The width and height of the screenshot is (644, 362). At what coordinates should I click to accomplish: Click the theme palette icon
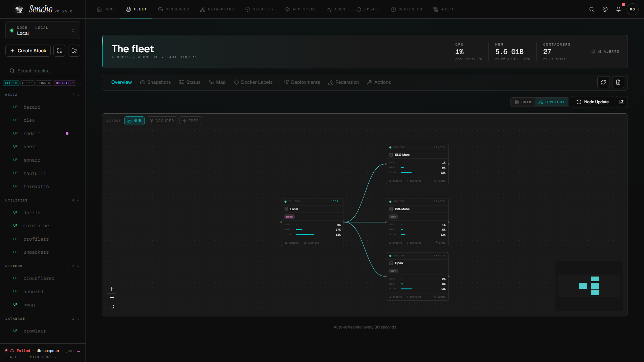pos(605,9)
